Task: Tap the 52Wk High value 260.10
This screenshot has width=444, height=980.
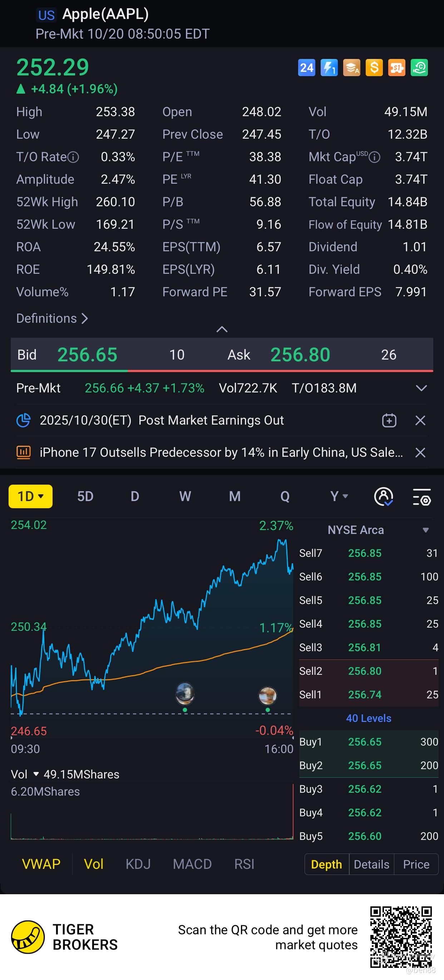Action: [x=115, y=202]
